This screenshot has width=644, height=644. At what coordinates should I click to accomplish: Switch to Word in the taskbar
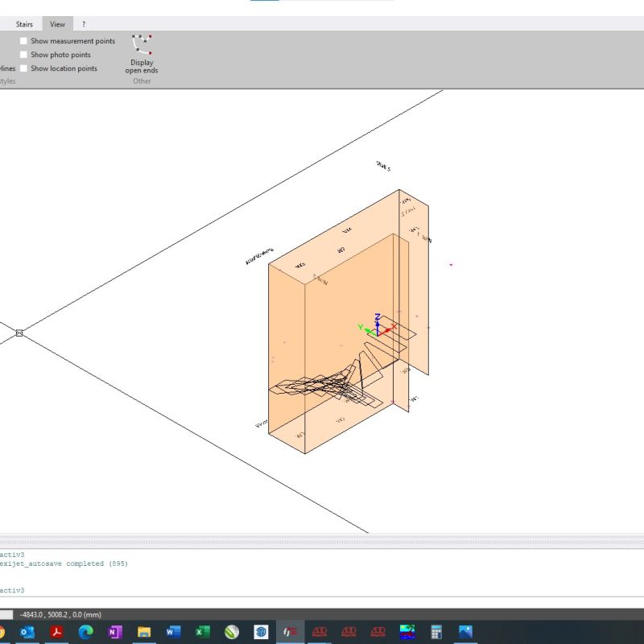pyautogui.click(x=173, y=632)
